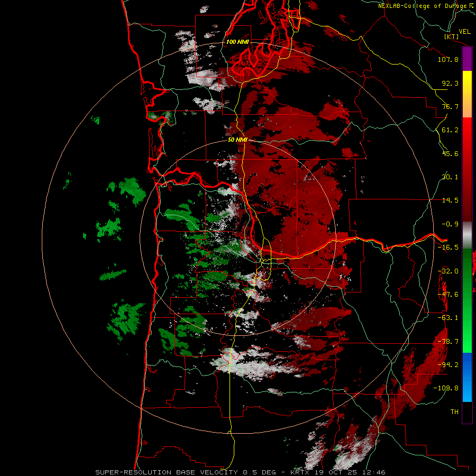Click the -32.0 velocity scale value

click(x=448, y=271)
